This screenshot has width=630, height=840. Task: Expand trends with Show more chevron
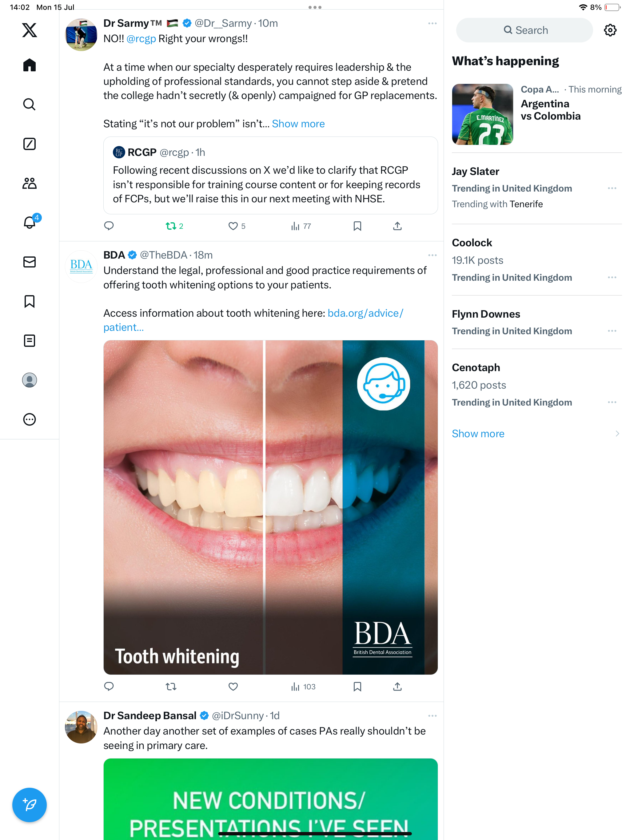pyautogui.click(x=617, y=434)
